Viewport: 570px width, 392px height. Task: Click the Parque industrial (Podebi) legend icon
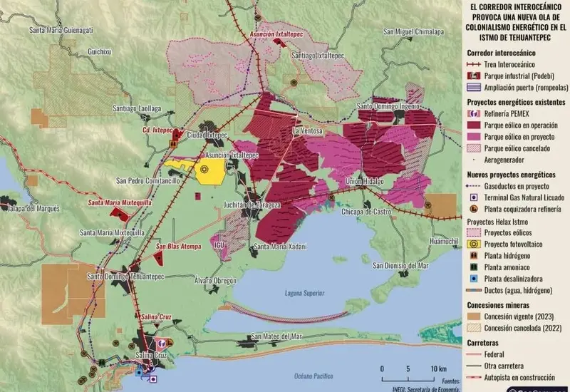[474, 76]
